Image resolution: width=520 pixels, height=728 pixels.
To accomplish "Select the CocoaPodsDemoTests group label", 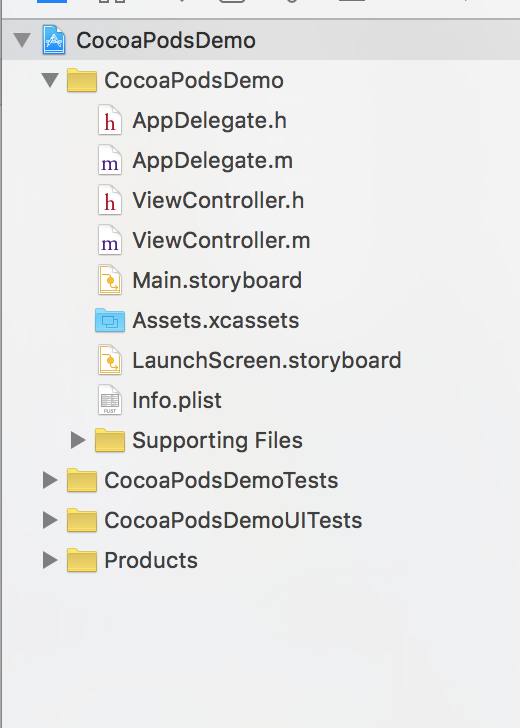I will pos(221,480).
